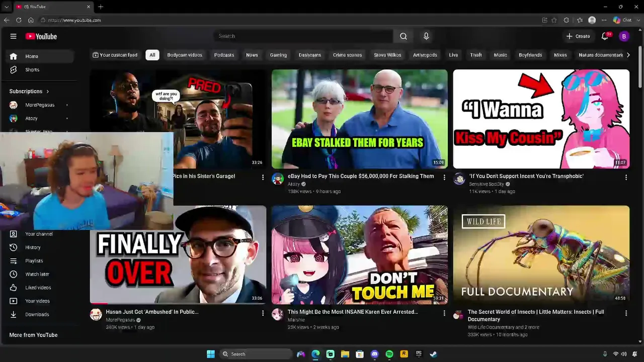
Task: Filter the feed by News
Action: (252, 55)
